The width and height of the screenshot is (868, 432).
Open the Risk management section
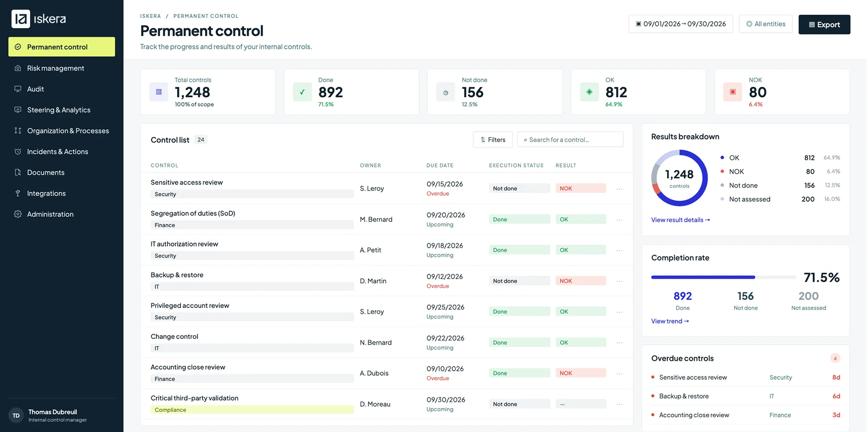click(61, 68)
